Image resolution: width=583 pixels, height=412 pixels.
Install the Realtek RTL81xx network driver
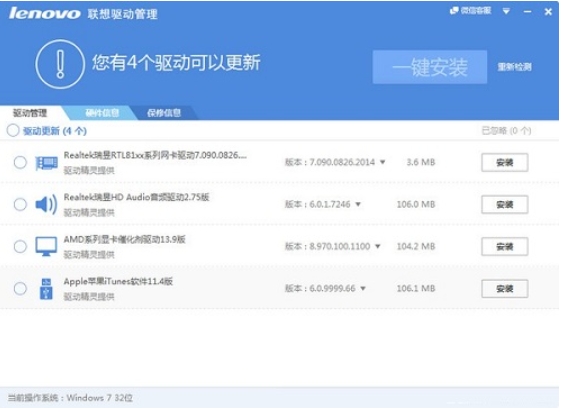pyautogui.click(x=505, y=162)
